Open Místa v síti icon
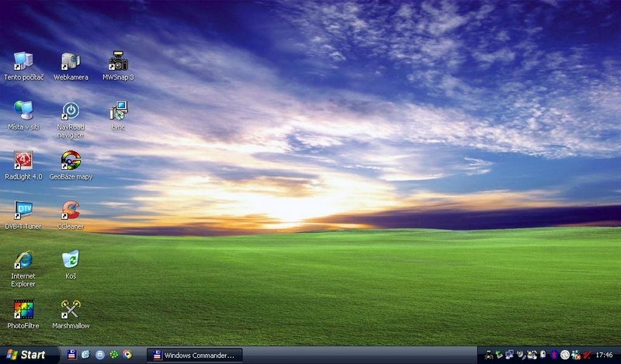621x364 pixels. point(23,112)
